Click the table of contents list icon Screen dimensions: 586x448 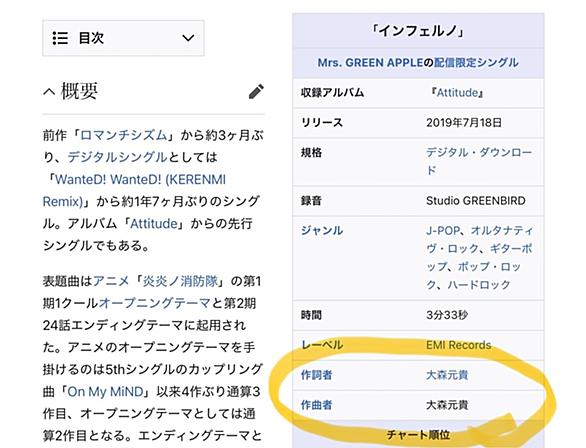pos(60,38)
